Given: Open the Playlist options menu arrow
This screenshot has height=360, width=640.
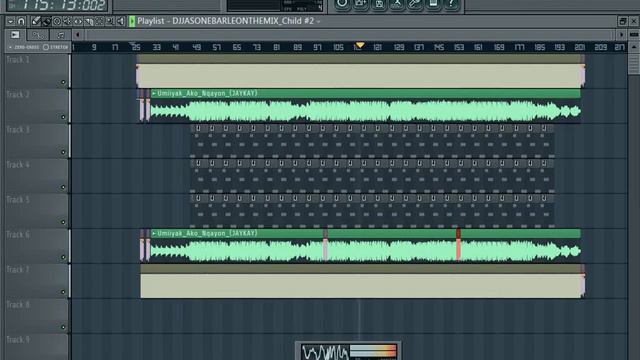Looking at the screenshot, I should 10,21.
